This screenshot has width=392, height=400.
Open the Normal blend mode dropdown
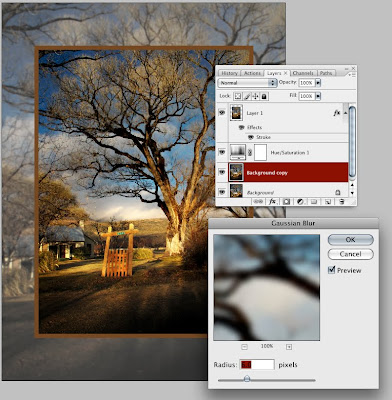click(247, 83)
